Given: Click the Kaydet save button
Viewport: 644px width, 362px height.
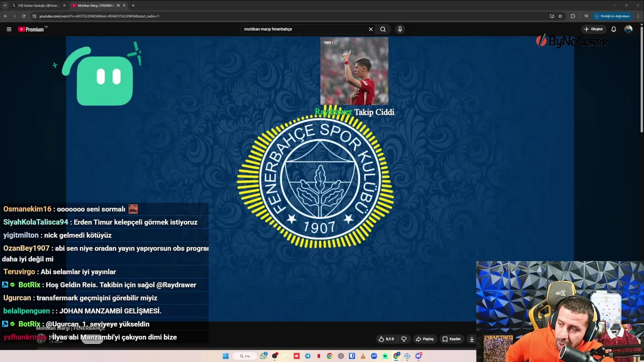Looking at the screenshot, I should (x=451, y=339).
